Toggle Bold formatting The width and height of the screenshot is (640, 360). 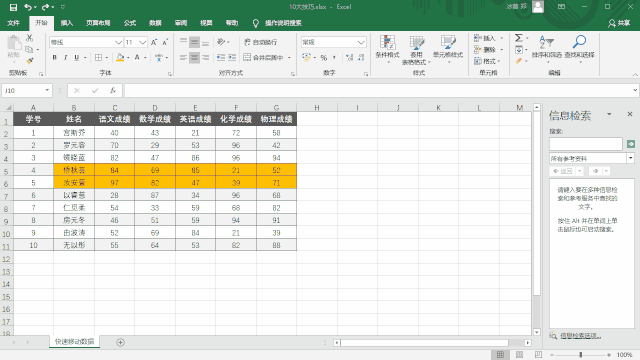(x=55, y=58)
